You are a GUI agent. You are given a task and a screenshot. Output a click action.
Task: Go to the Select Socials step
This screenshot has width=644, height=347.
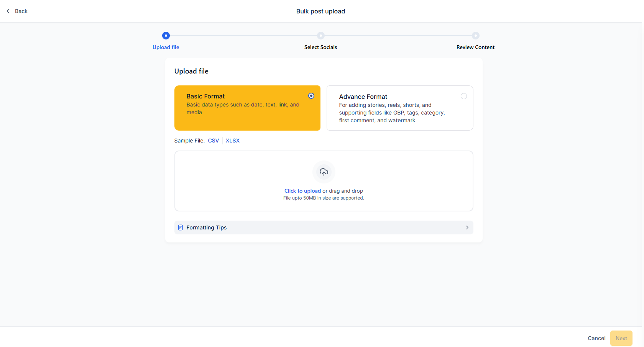(321, 47)
